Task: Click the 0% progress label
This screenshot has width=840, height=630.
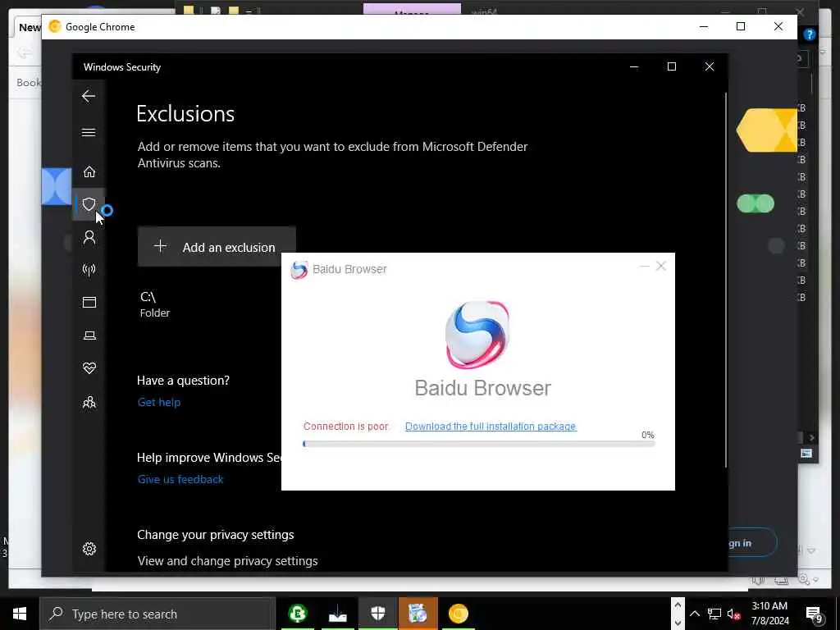Action: (x=648, y=435)
